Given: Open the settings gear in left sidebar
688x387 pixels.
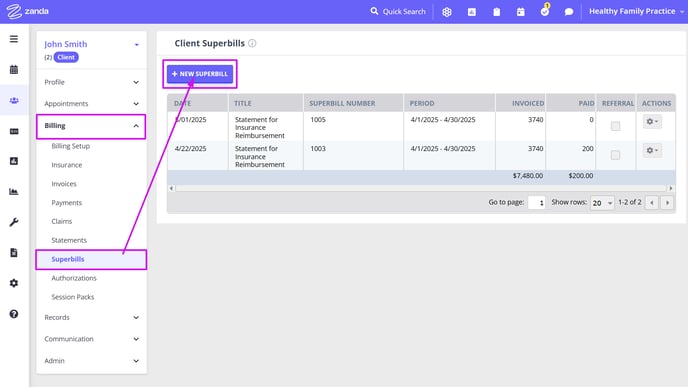Looking at the screenshot, I should tap(14, 283).
